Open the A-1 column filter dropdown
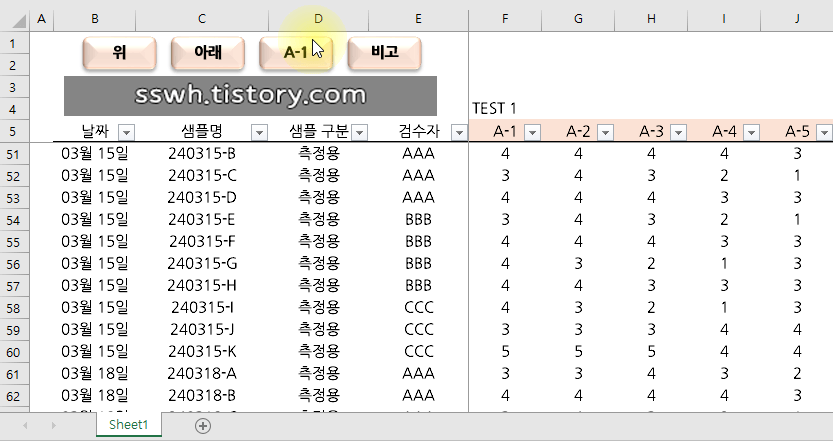 [x=532, y=132]
